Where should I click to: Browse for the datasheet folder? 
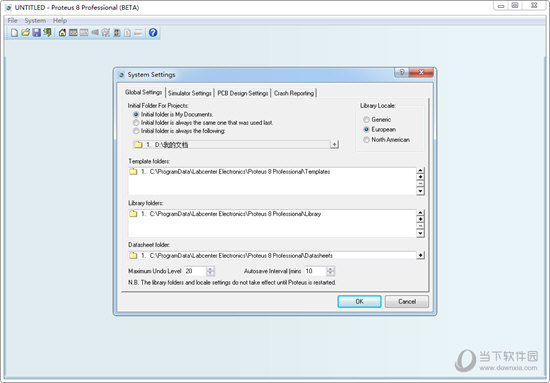(420, 255)
